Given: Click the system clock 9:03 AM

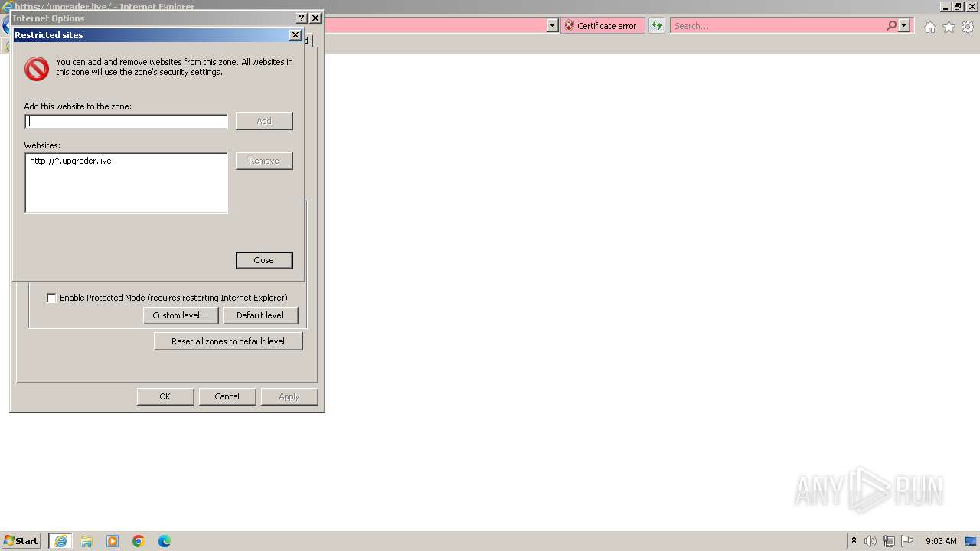Looking at the screenshot, I should pyautogui.click(x=941, y=541).
